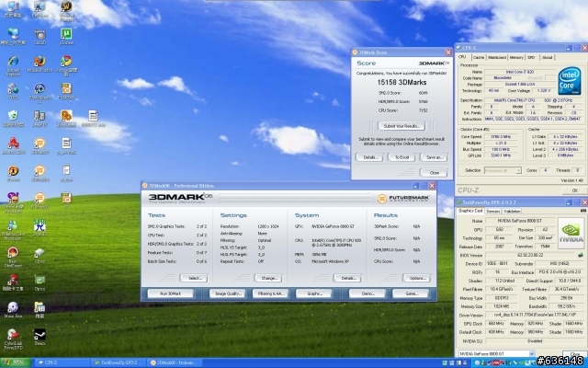Click GPU-Z screenshot camera icon

[x=583, y=211]
